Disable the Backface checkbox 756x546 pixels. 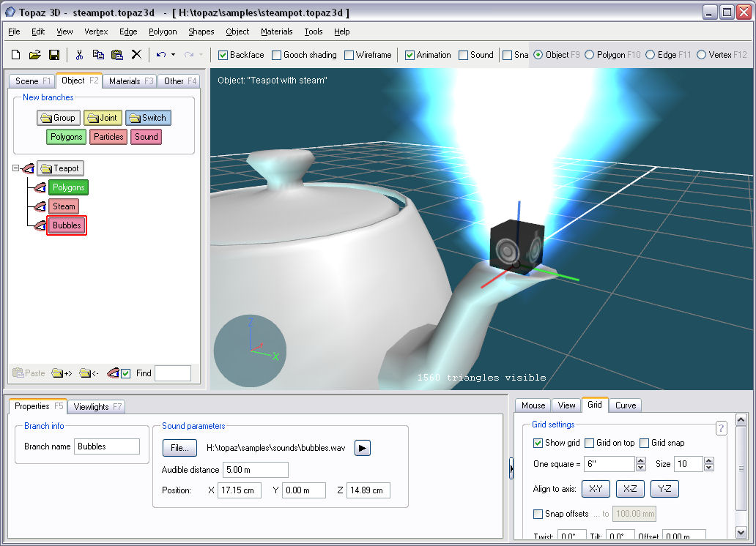224,55
